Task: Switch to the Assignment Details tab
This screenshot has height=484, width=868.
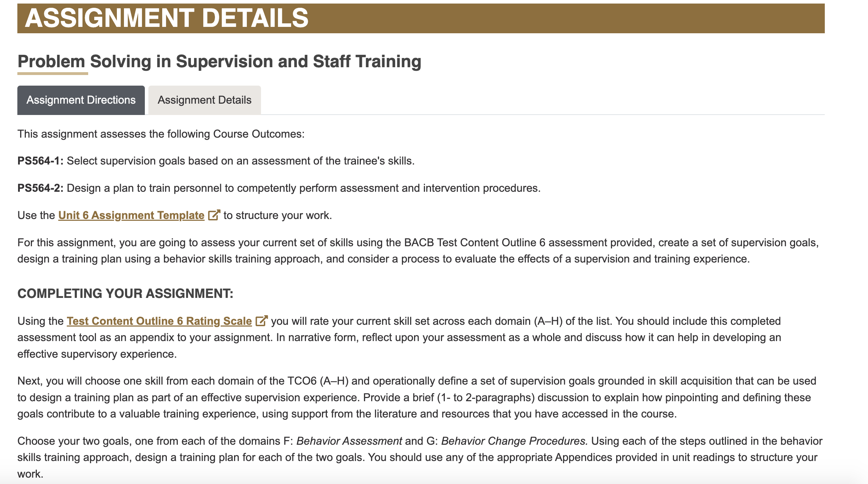Action: pyautogui.click(x=204, y=100)
